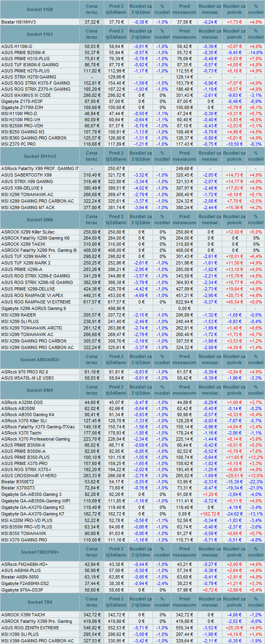The image size is (265, 644).
Task: Click ASUS TUF X299 MARK 1 name
Action: click(x=26, y=256)
